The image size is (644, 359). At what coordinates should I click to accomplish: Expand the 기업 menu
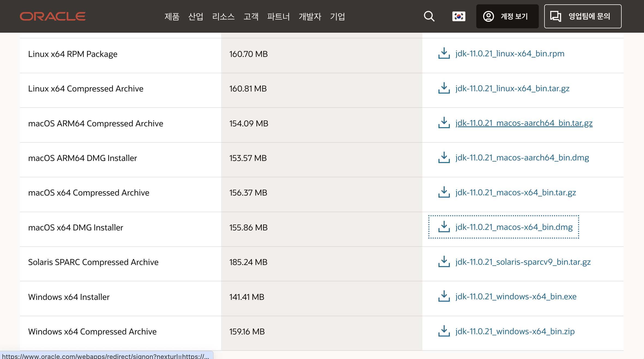pyautogui.click(x=337, y=17)
